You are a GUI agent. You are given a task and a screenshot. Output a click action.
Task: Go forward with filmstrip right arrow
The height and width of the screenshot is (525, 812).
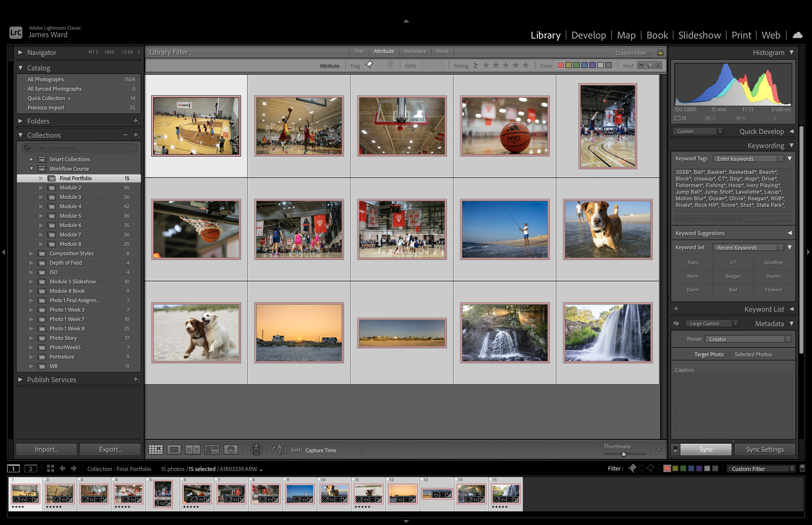point(74,468)
